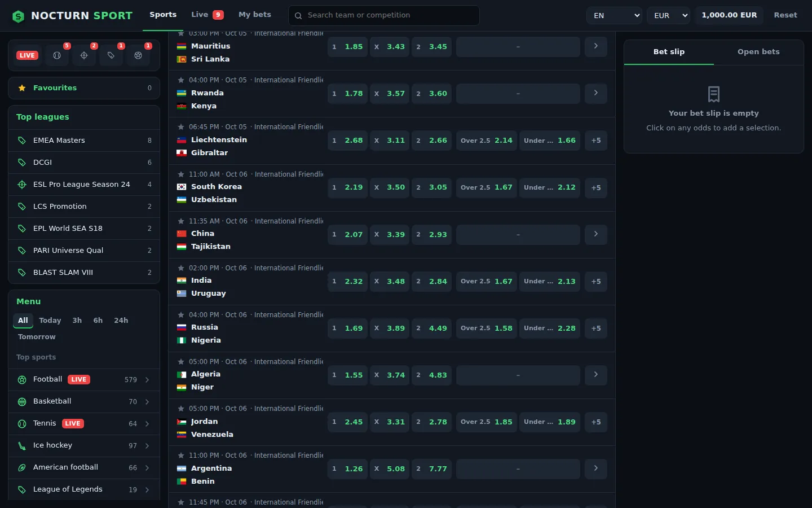The image size is (812, 508).
Task: Open the China vs Tajikistan match arrow
Action: 596,234
